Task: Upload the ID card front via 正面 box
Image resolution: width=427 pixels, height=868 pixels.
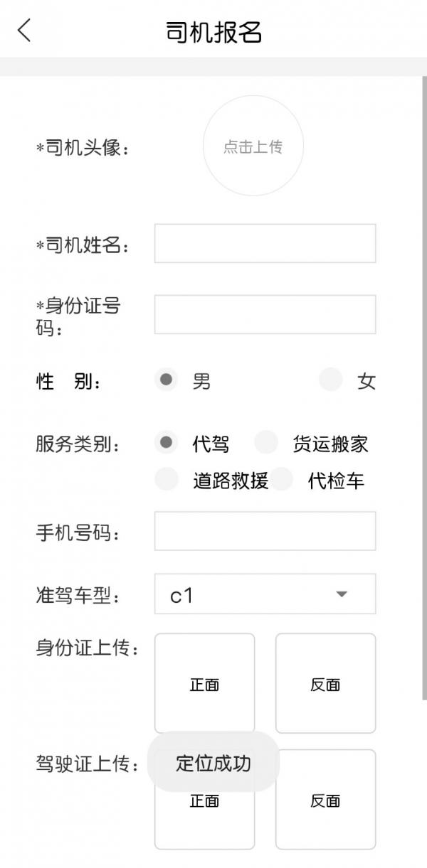Action: click(x=204, y=682)
